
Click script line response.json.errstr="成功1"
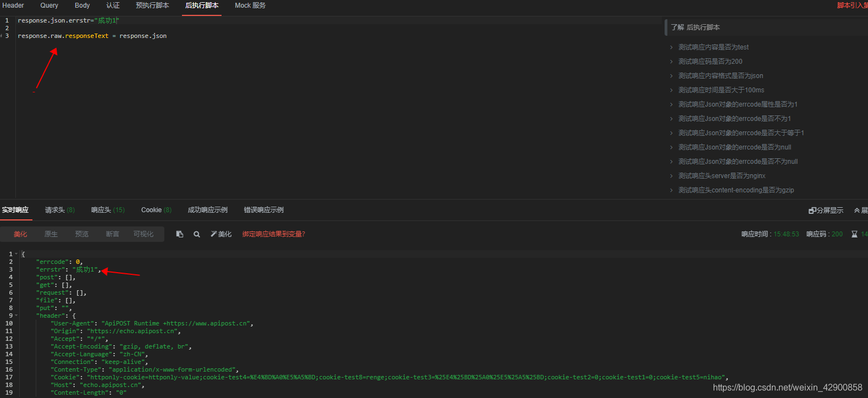pos(68,20)
